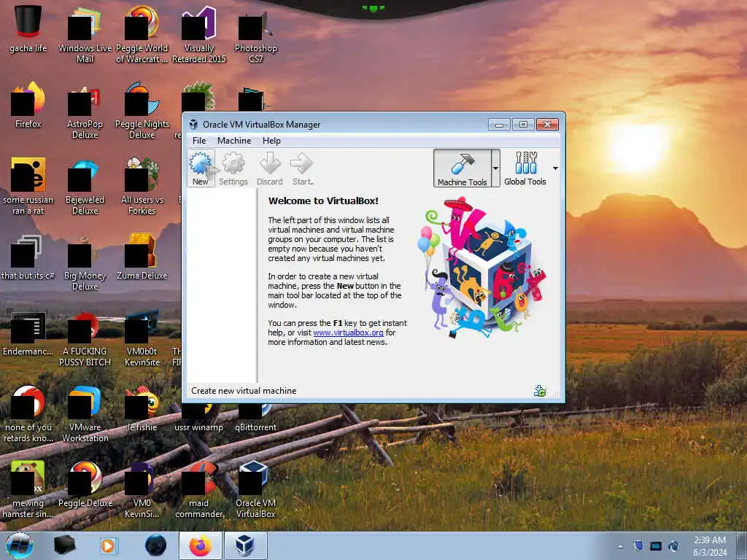The image size is (747, 560).
Task: Open the taskbar clock showing 2:39 AM
Action: pos(710,546)
